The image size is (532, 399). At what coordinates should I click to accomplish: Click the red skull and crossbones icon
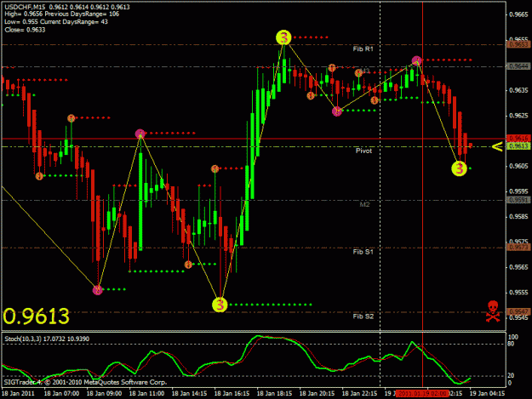coord(493,311)
